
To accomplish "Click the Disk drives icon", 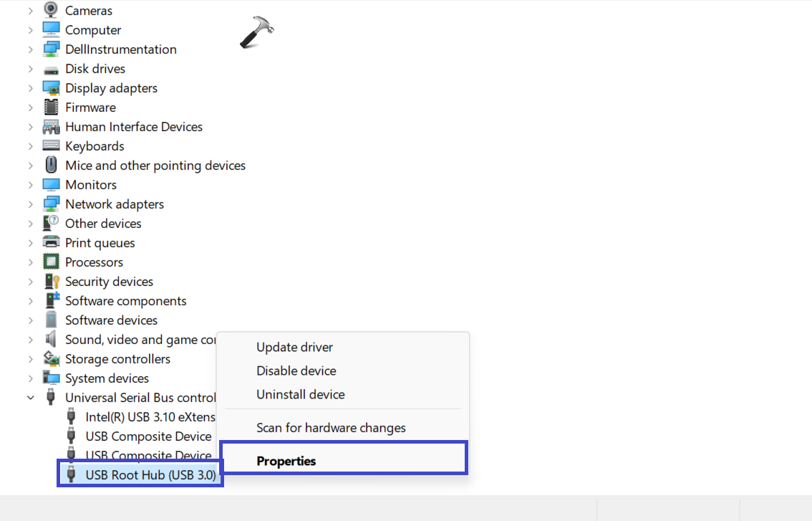I will click(x=51, y=69).
